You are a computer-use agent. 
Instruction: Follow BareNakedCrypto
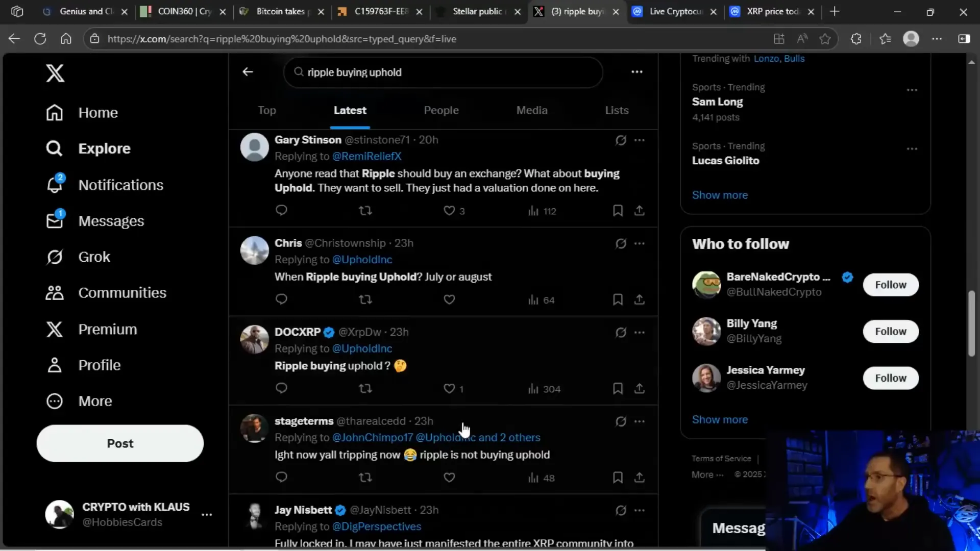(891, 285)
